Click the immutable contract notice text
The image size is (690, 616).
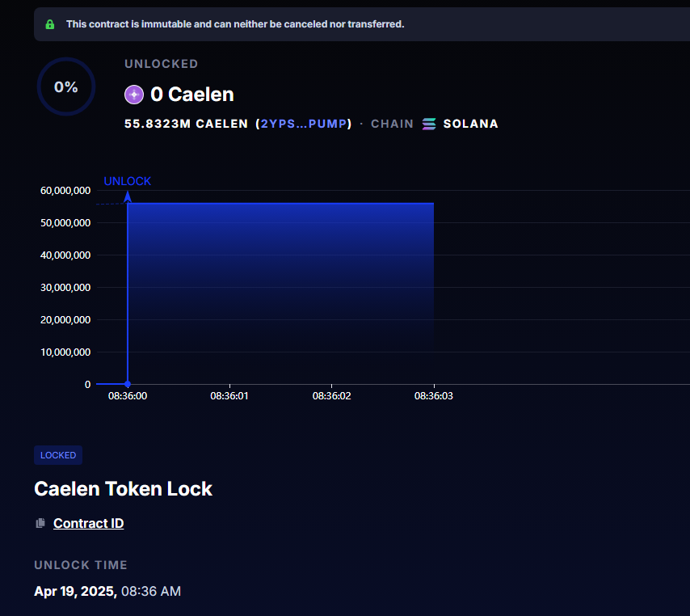coord(235,24)
